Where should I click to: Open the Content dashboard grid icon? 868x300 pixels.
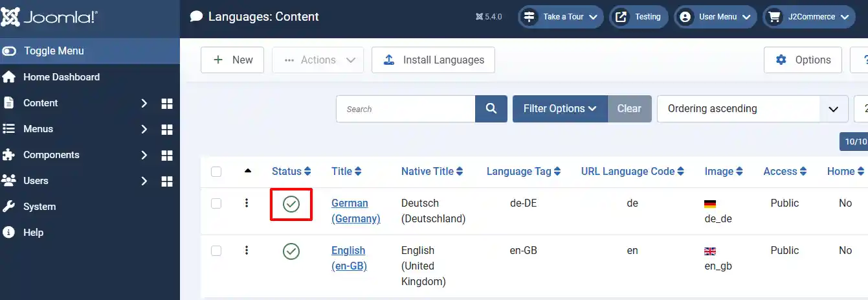[x=167, y=104]
